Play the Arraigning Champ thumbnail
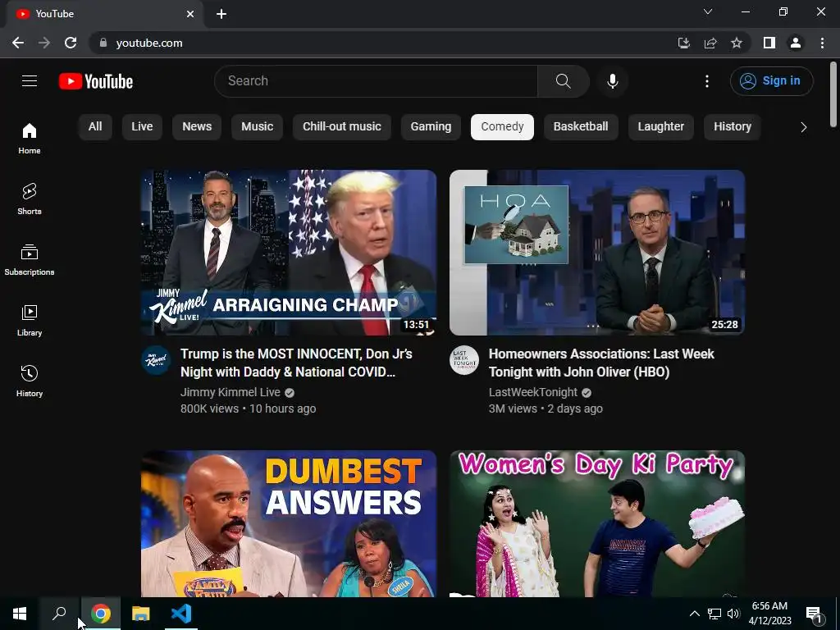Viewport: 840px width, 630px height. pos(289,253)
